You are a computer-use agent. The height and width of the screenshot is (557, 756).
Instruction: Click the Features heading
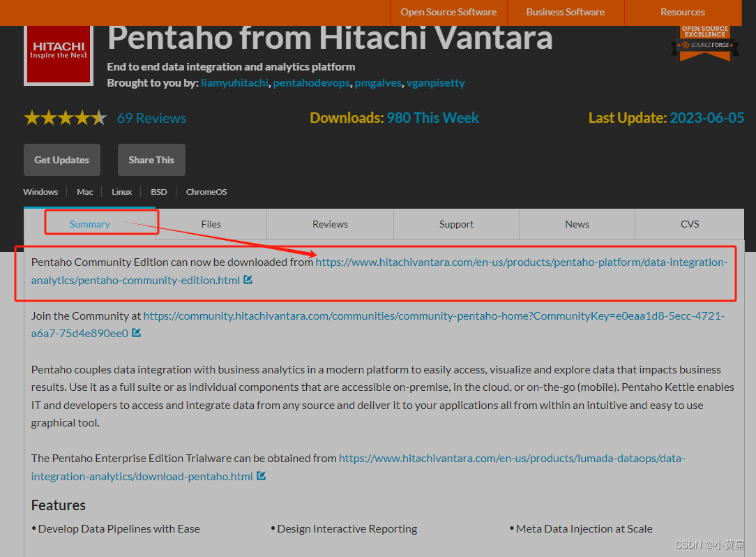tap(59, 505)
